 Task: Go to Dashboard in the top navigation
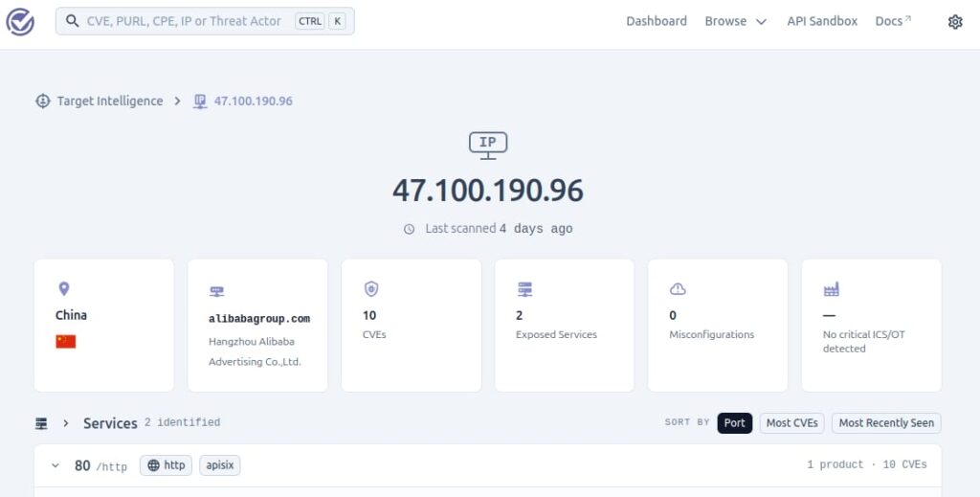[657, 21]
